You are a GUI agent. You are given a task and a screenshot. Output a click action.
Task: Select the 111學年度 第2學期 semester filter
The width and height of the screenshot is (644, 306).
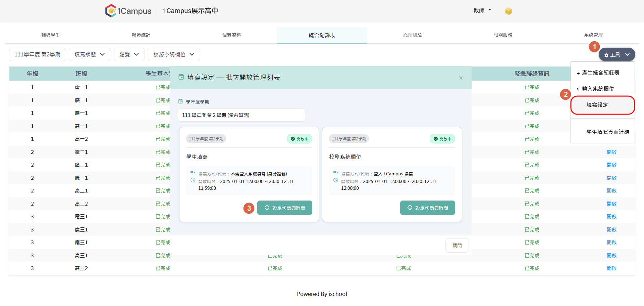tap(37, 54)
